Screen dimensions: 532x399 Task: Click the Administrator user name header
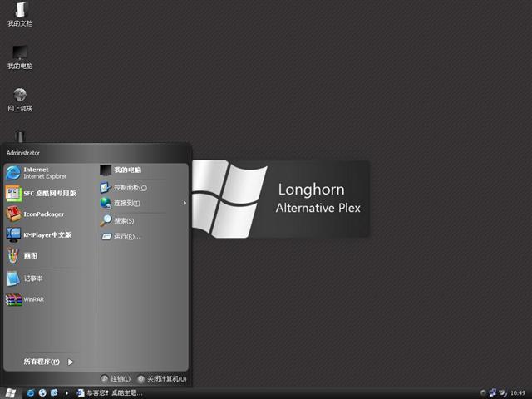click(x=23, y=153)
